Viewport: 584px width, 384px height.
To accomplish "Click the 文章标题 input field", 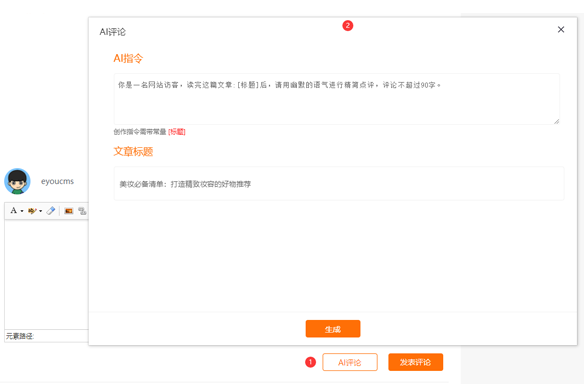I will 339,184.
